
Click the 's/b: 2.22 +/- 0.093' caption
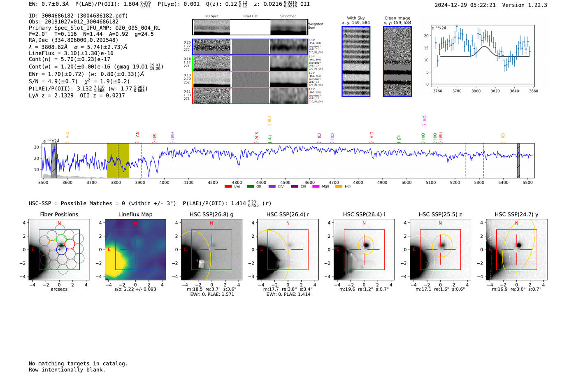135,289
